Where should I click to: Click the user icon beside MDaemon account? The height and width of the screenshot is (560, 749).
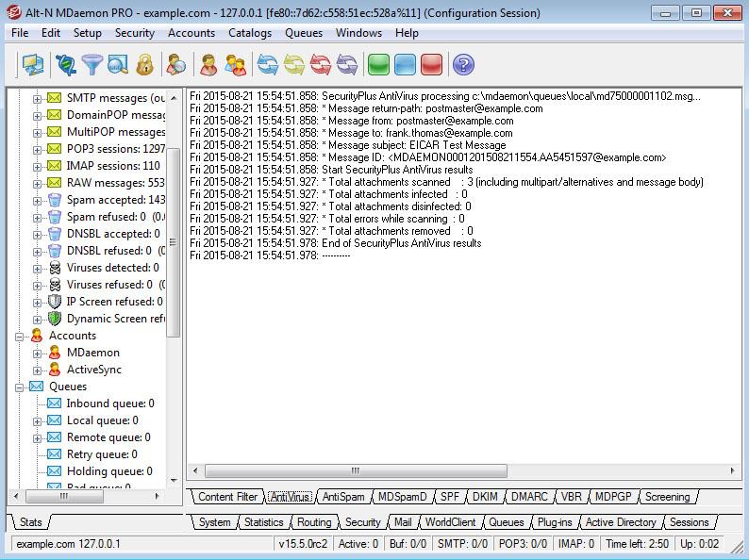coord(55,353)
